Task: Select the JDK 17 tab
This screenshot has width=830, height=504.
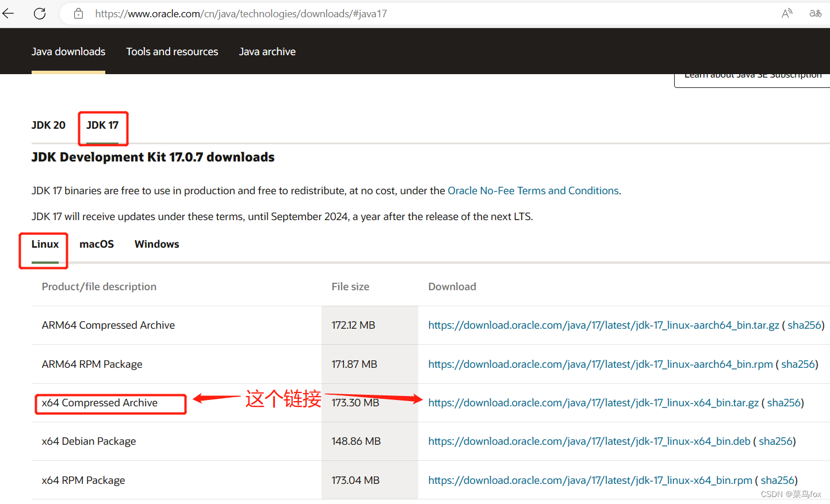Action: click(102, 125)
